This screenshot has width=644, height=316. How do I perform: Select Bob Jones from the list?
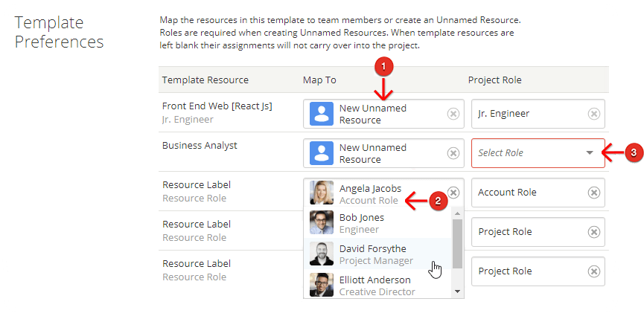[378, 223]
